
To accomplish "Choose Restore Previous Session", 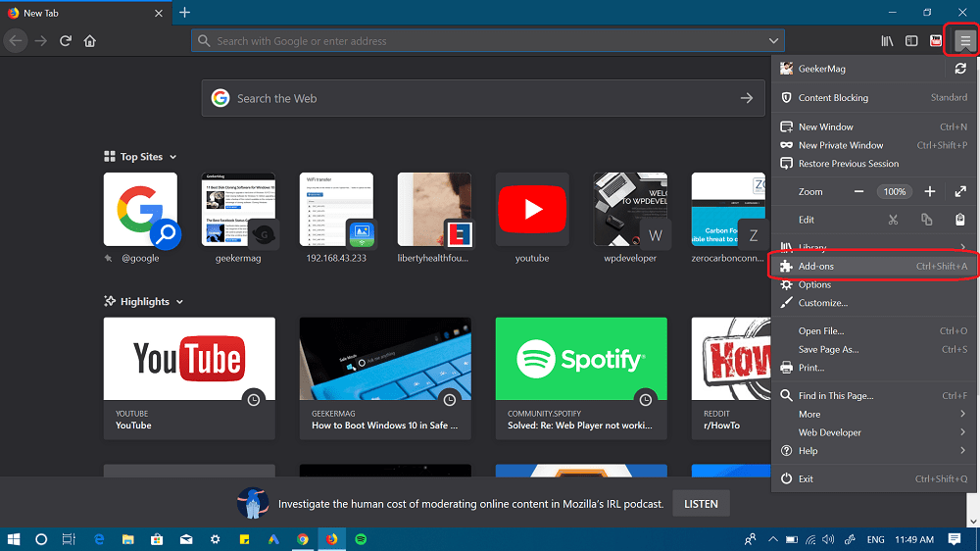I will tap(874, 164).
